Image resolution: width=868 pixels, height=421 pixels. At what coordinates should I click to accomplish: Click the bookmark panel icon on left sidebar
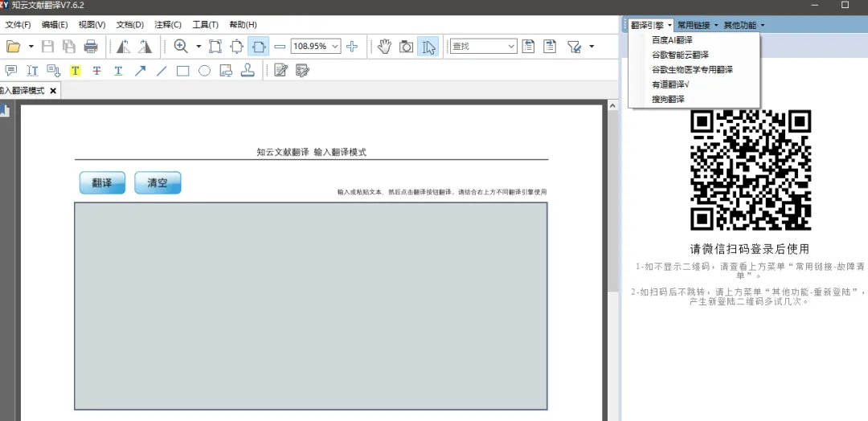click(x=5, y=111)
